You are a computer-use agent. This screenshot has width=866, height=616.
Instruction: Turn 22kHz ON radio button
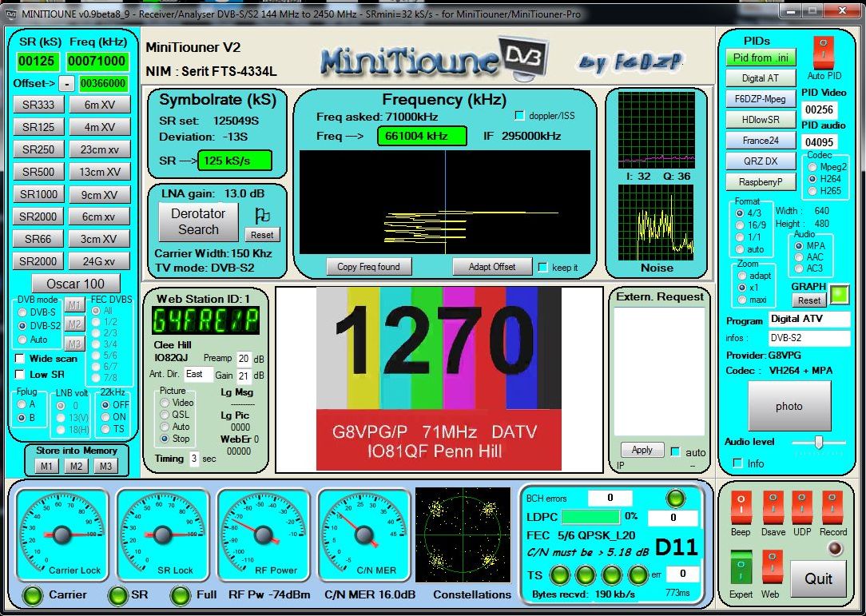tap(105, 417)
